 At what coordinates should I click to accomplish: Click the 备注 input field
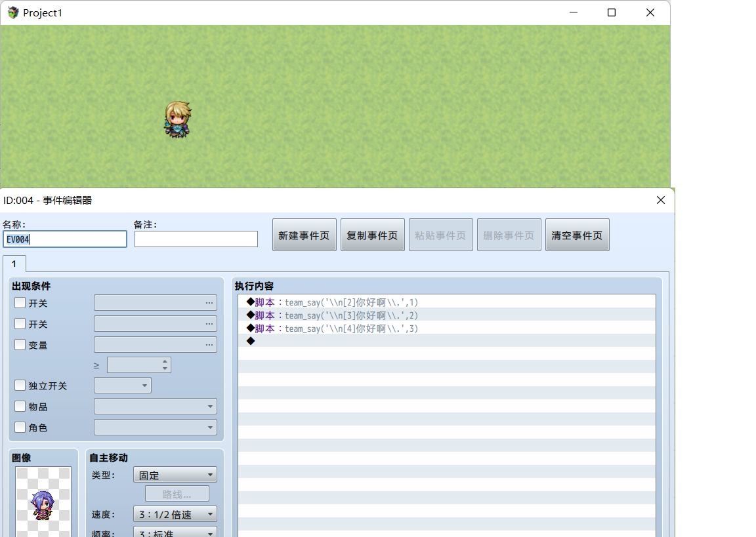pos(196,239)
